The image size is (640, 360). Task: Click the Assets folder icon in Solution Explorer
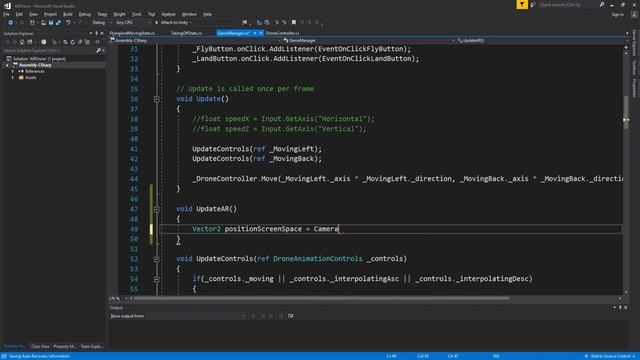pos(21,77)
